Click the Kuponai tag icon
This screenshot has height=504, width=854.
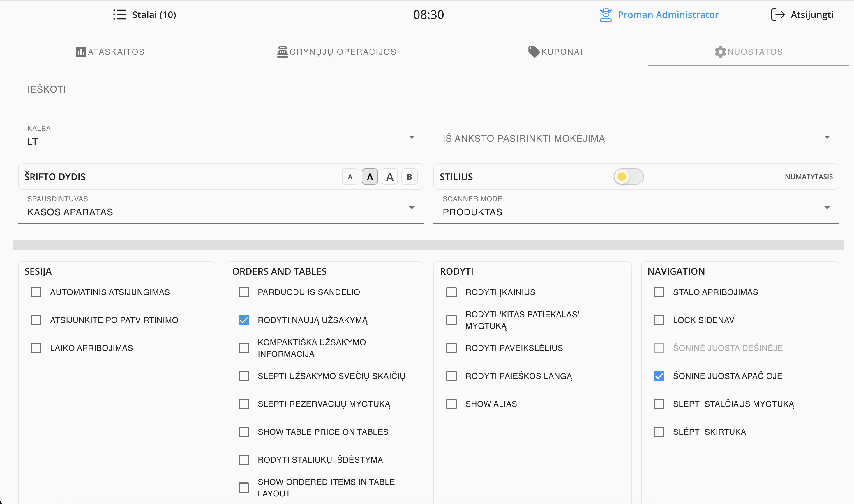click(x=534, y=52)
